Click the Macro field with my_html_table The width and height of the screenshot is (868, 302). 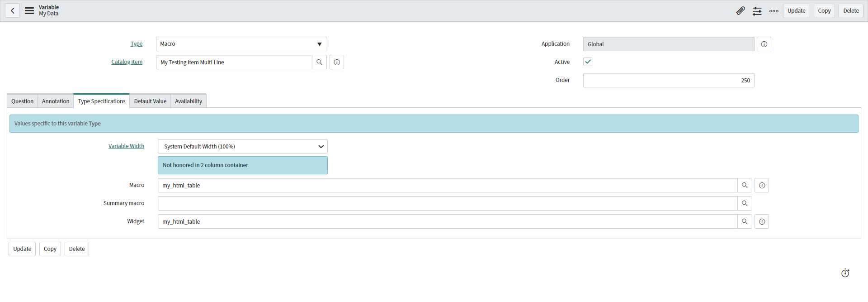coord(448,185)
